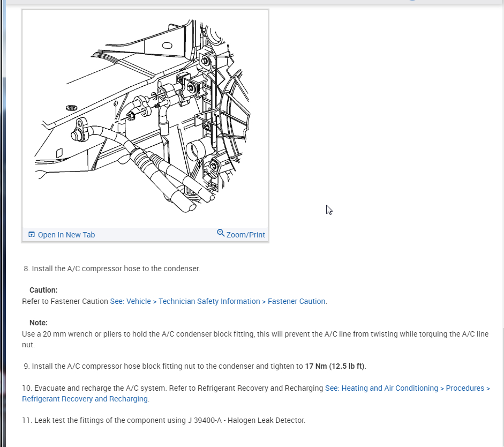The image size is (504, 447).
Task: Click the Note: heading
Action: [38, 323]
